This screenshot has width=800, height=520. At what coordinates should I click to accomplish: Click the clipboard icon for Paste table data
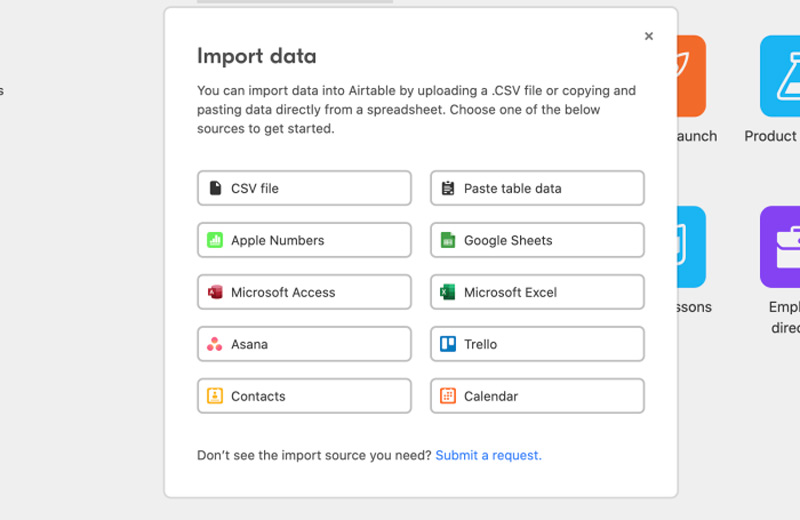pyautogui.click(x=448, y=188)
